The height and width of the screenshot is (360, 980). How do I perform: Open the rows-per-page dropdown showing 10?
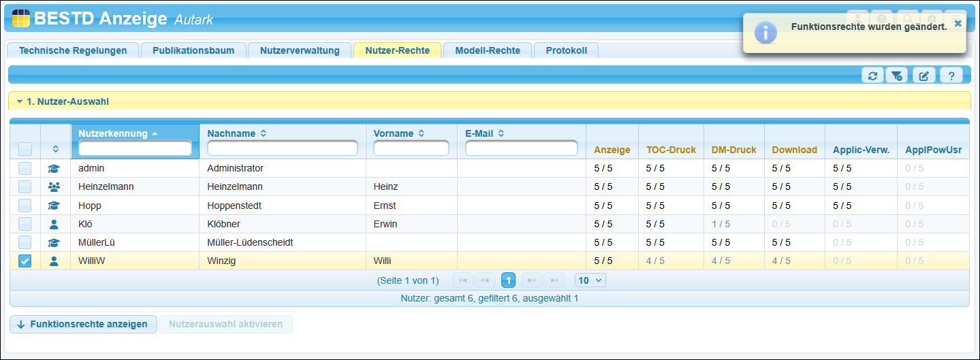[590, 280]
